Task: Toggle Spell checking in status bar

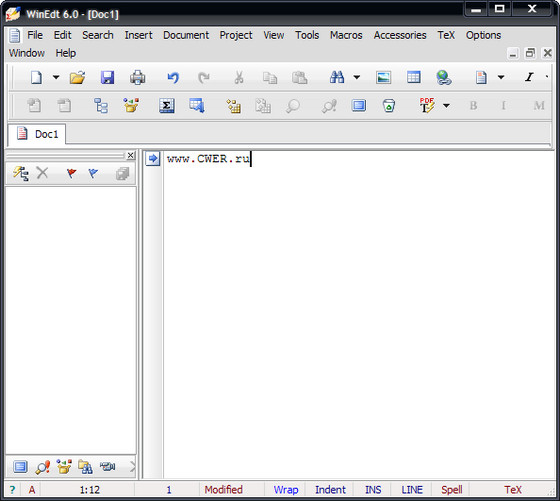Action: (x=451, y=490)
